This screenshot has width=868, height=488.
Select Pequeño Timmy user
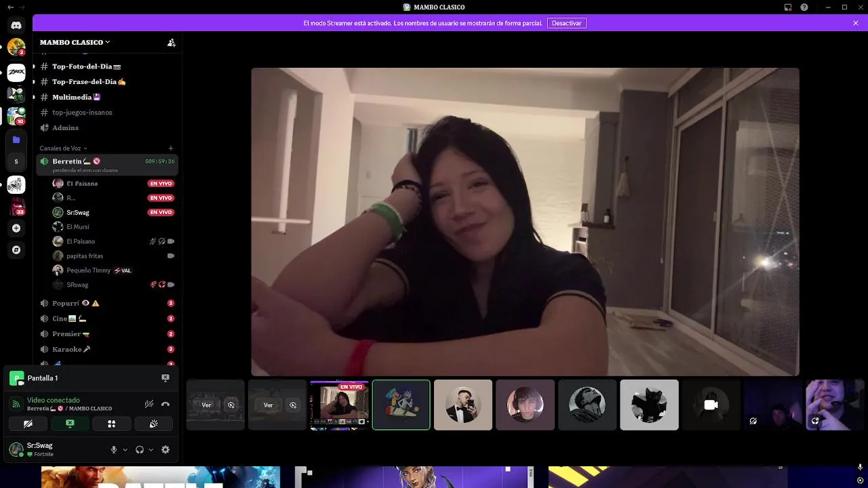113,270
